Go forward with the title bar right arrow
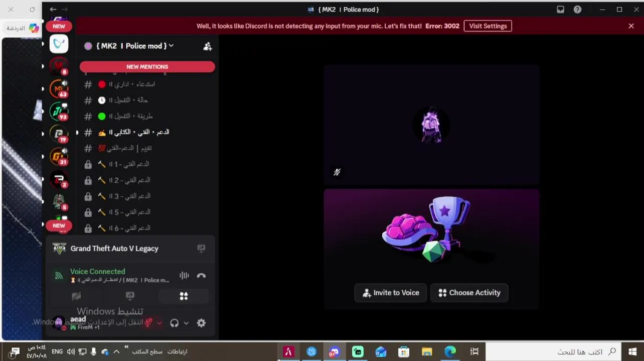This screenshot has height=361, width=644. point(64,10)
